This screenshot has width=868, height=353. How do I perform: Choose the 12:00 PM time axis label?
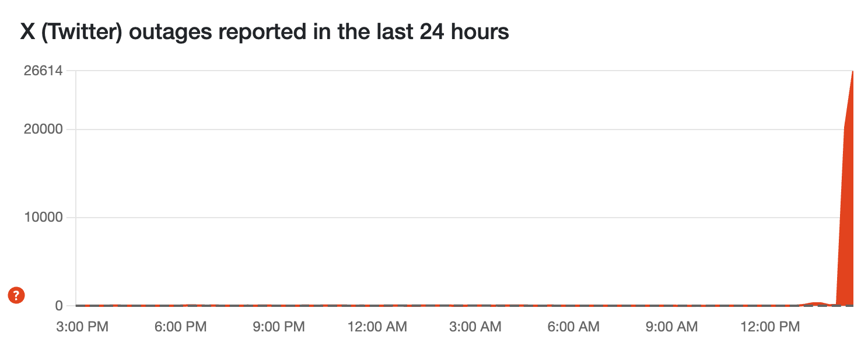click(x=770, y=327)
